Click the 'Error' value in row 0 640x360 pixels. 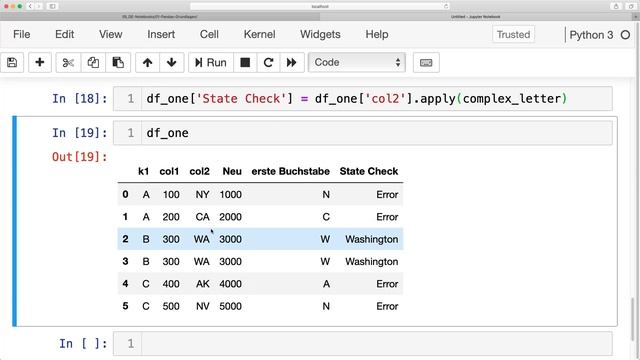pos(387,195)
